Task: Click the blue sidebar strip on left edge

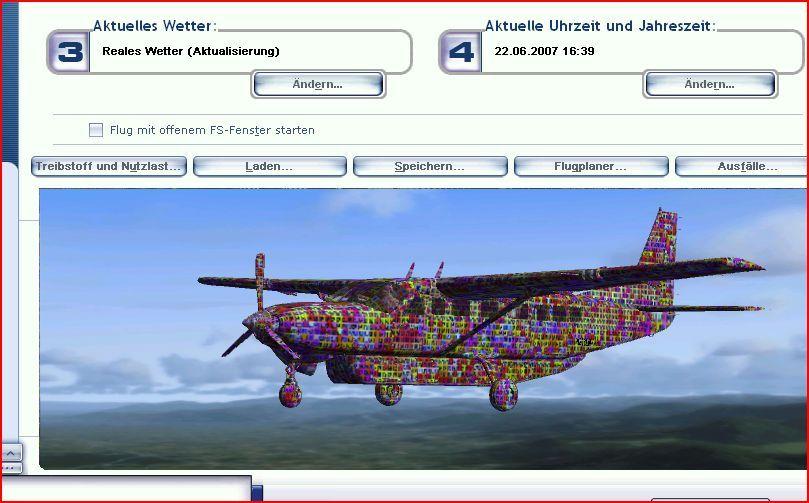Action: [9, 80]
